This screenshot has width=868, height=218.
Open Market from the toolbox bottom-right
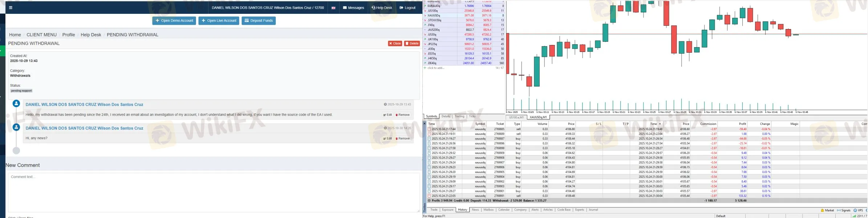pyautogui.click(x=827, y=210)
